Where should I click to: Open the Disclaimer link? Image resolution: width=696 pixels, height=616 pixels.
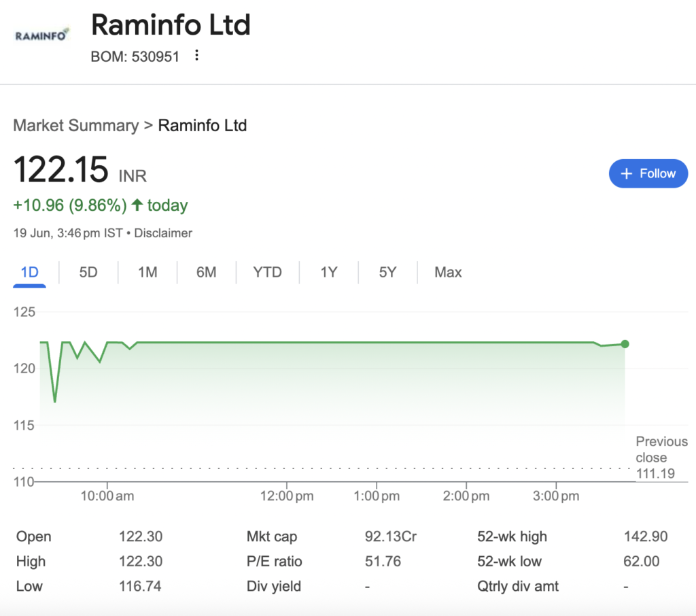pyautogui.click(x=163, y=233)
